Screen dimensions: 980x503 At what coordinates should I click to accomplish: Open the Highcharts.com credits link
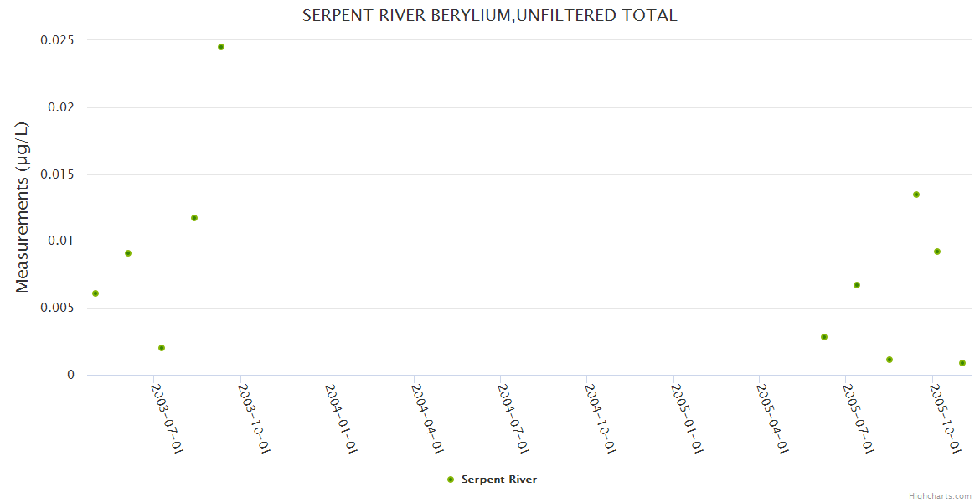click(x=940, y=495)
